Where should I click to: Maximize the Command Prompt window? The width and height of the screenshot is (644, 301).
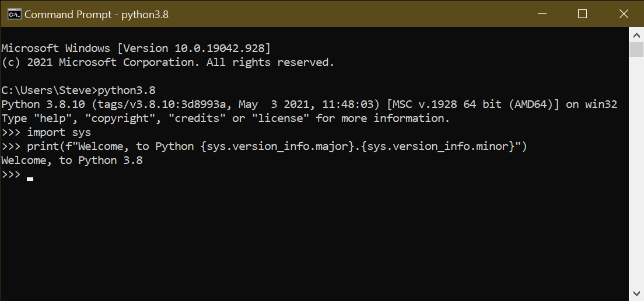click(x=582, y=14)
